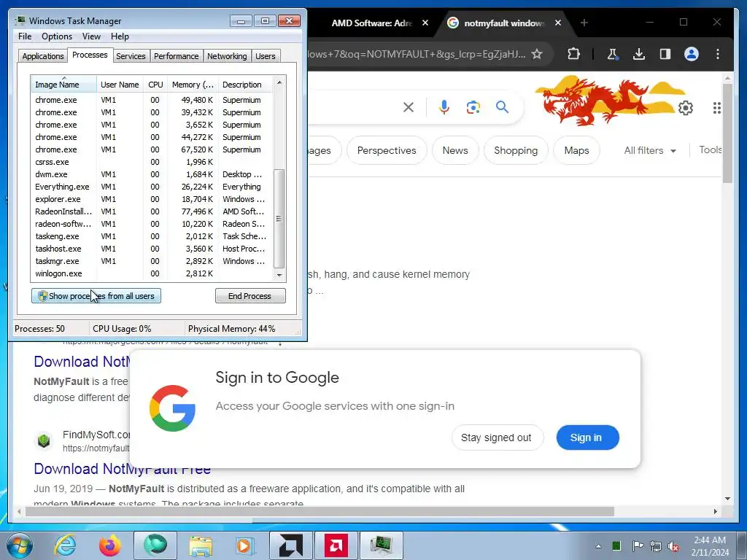Open Chrome extensions puzzle icon
Viewport: 747px width, 560px height.
[x=573, y=54]
